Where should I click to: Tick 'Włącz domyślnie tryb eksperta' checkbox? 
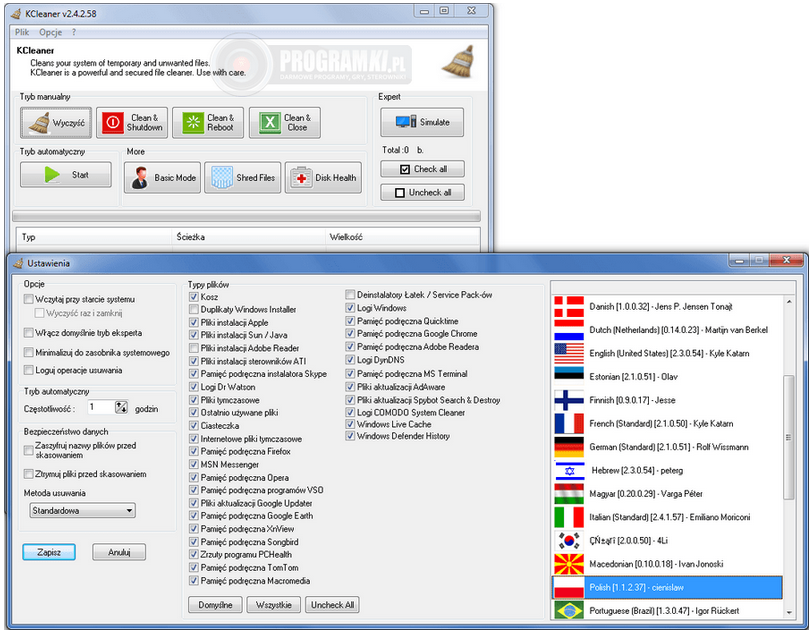pos(28,333)
